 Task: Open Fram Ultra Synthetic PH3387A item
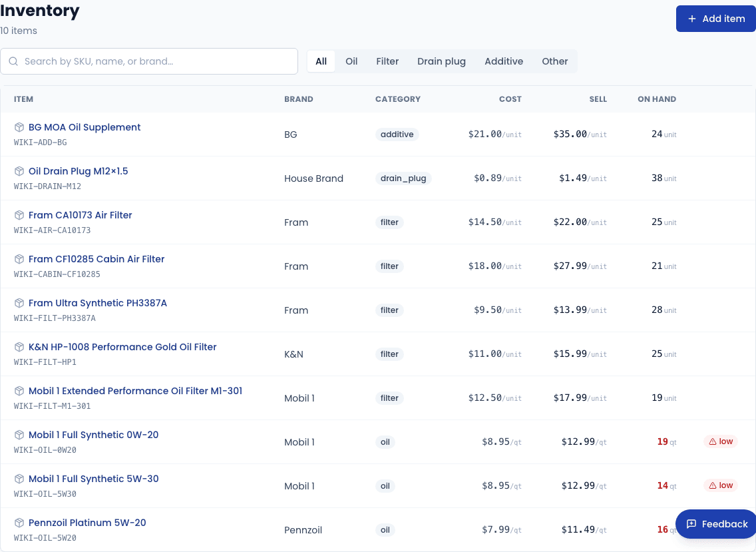point(98,303)
